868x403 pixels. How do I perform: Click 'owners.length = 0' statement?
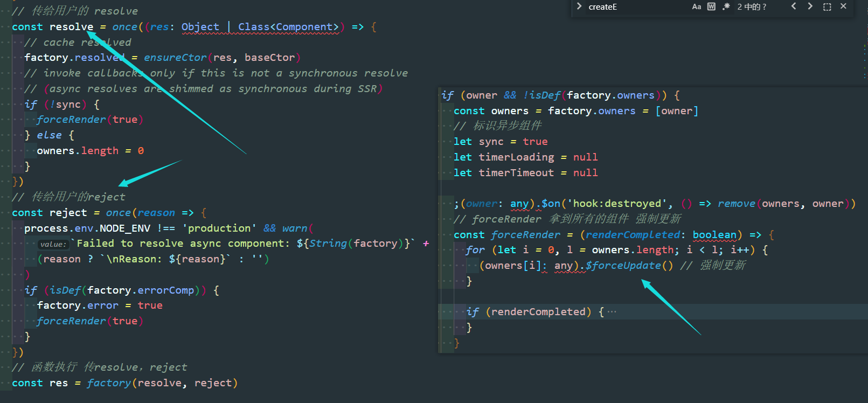[x=90, y=151]
